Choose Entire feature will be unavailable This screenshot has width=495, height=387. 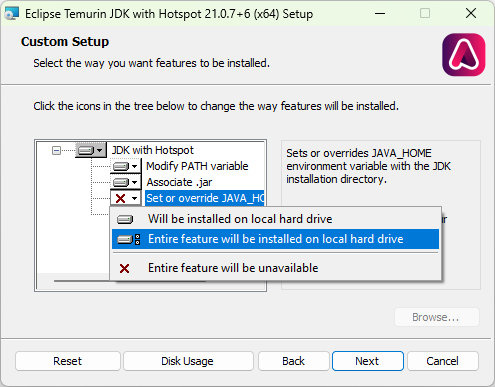coord(275,268)
